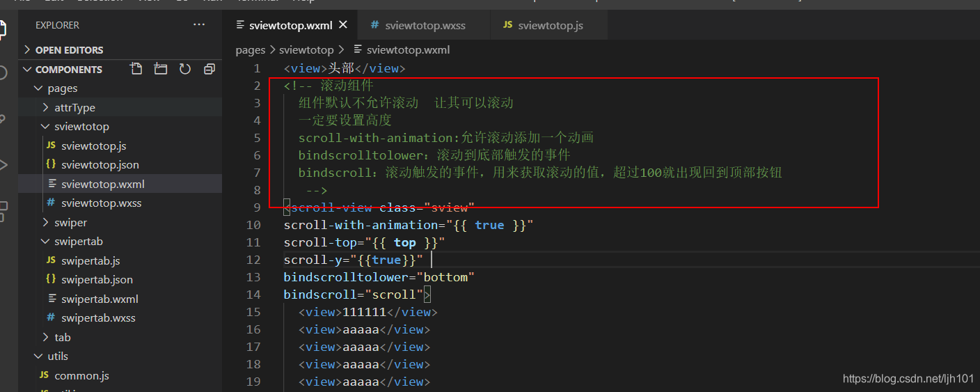This screenshot has width=980, height=392.
Task: Click the EXPLORER panel title
Action: [x=57, y=25]
